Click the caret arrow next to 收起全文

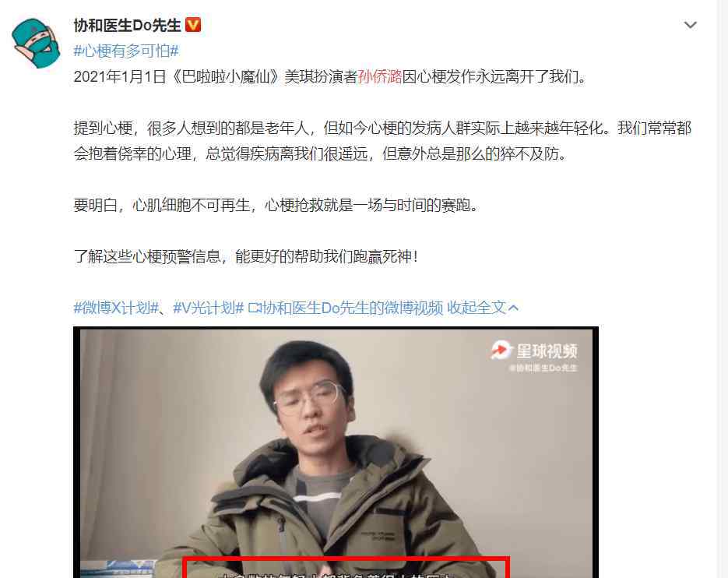(513, 308)
